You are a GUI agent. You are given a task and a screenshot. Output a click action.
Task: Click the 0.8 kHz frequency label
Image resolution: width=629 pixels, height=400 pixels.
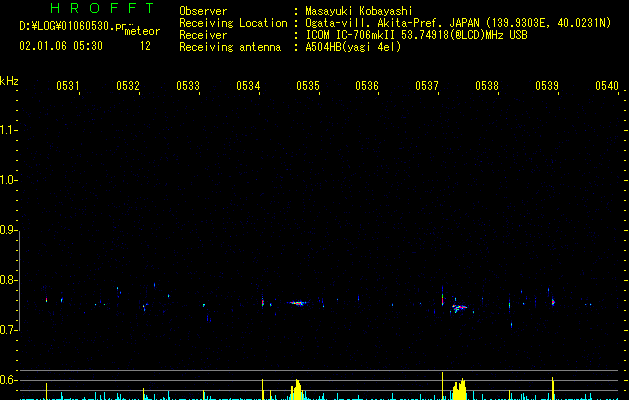8,280
